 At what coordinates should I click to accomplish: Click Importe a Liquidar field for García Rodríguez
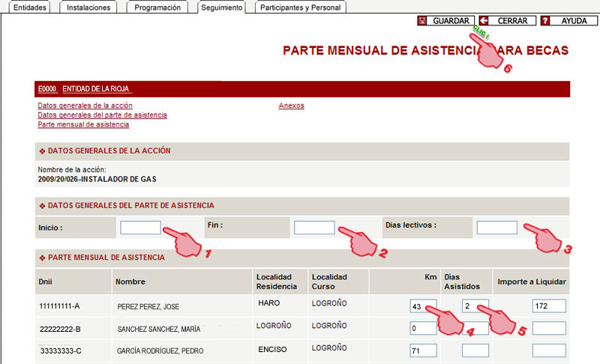(x=549, y=351)
